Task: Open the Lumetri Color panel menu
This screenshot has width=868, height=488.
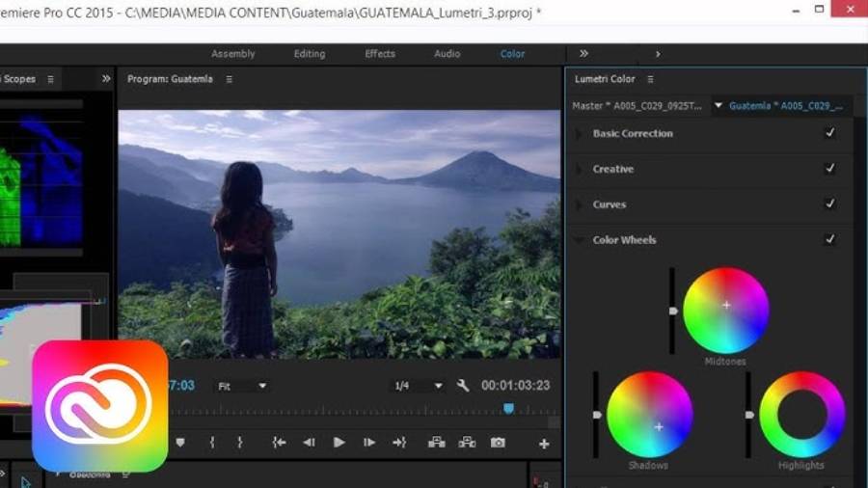Action: (651, 79)
